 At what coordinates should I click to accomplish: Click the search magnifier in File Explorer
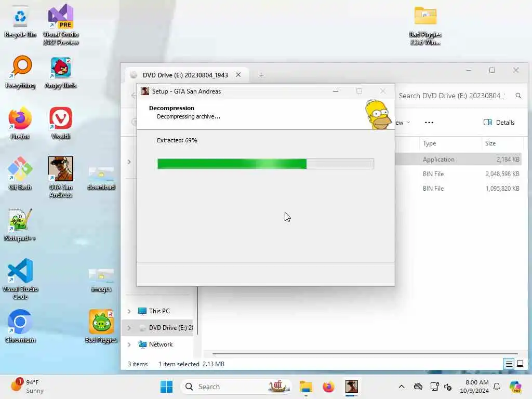518,96
